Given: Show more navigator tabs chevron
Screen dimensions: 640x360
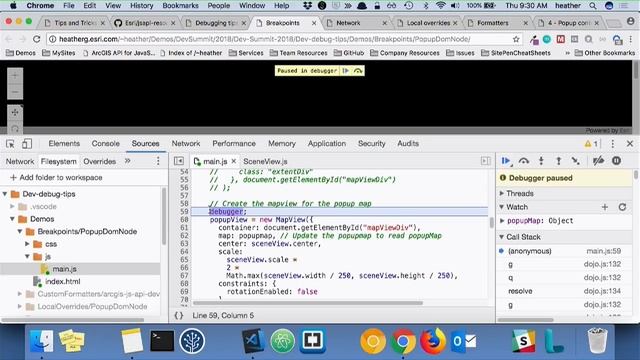Looking at the screenshot, I should [127, 161].
